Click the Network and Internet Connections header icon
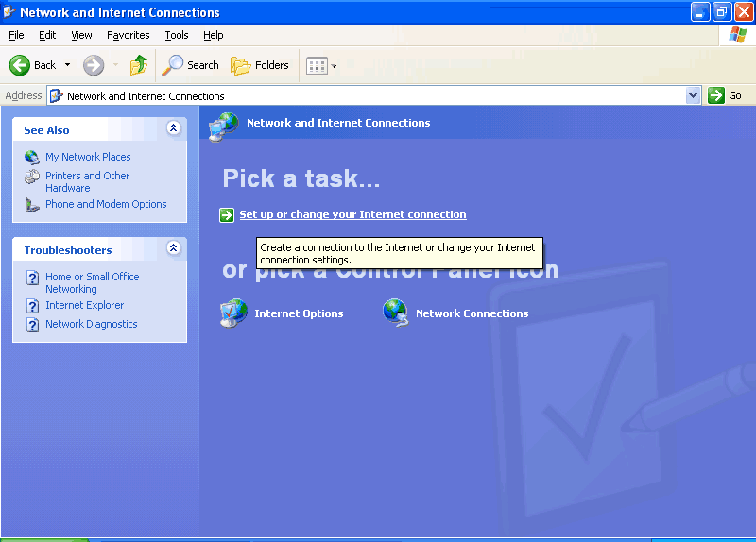Viewport: 756px width, 542px height. tap(223, 127)
